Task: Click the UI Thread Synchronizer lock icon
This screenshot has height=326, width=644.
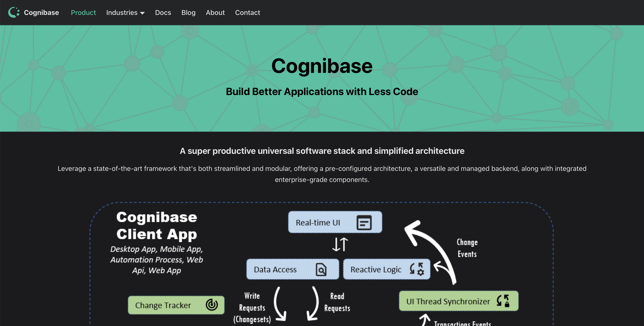Action: (x=503, y=301)
